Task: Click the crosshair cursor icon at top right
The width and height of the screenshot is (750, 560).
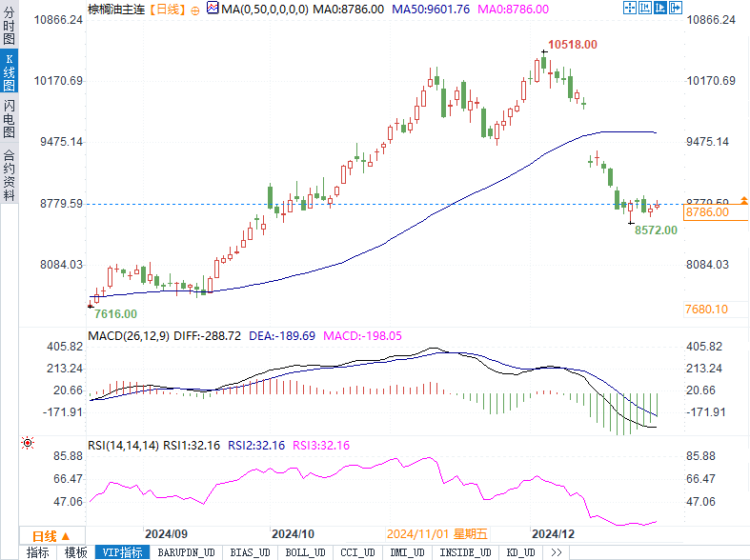Action: (x=630, y=9)
